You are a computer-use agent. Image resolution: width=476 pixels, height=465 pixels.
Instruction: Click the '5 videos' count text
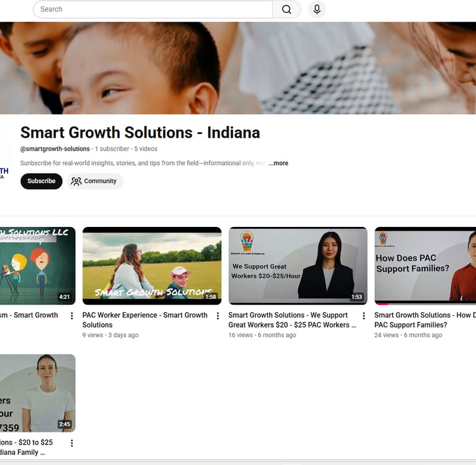[x=146, y=149]
